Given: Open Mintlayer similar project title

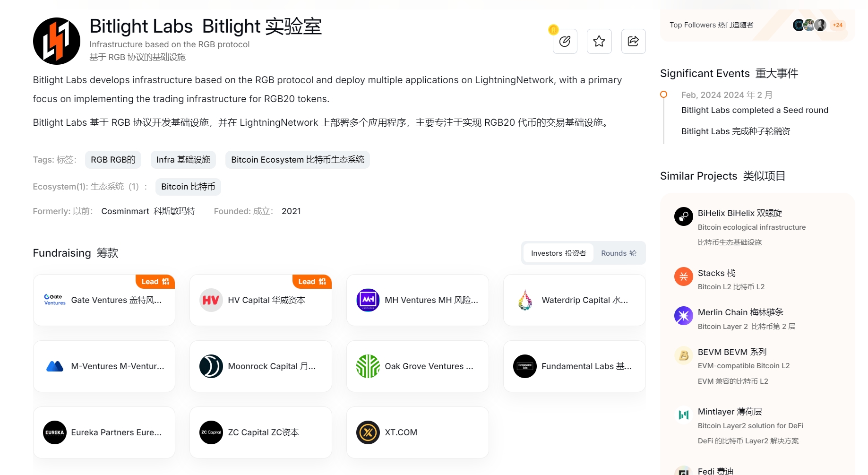Looking at the screenshot, I should click(730, 412).
